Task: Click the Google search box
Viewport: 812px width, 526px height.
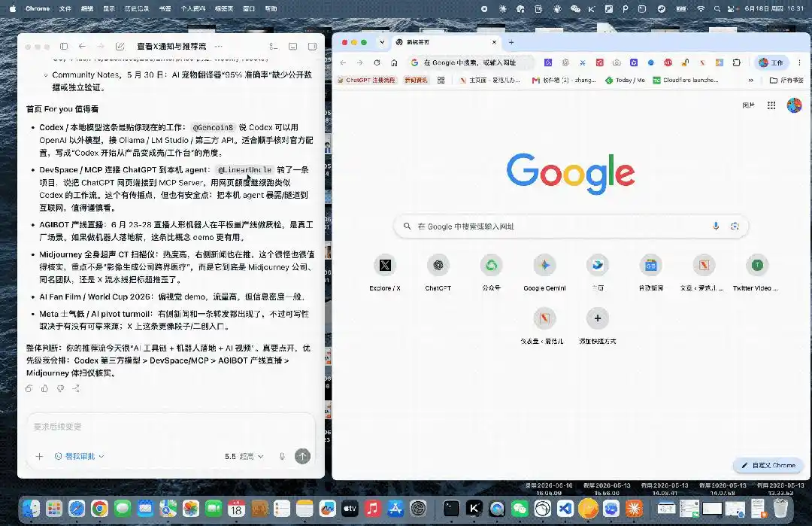Action: 571,227
